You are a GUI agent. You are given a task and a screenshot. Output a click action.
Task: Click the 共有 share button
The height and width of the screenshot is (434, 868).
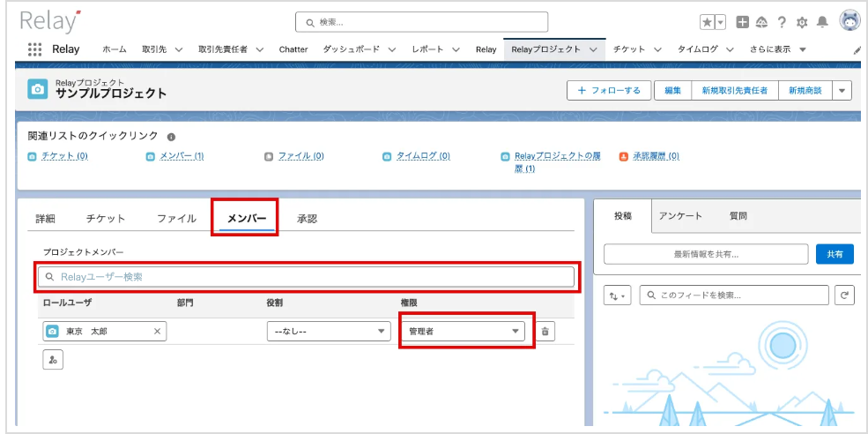tap(835, 254)
